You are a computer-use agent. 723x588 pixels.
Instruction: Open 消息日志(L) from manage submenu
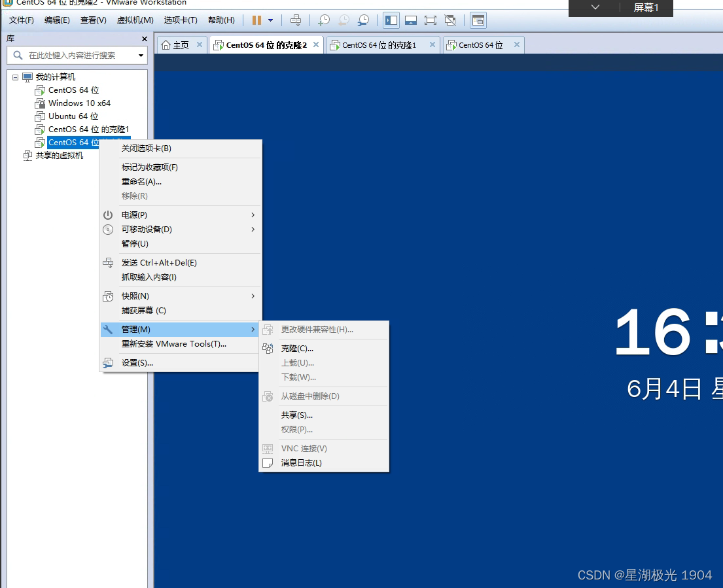pyautogui.click(x=324, y=462)
